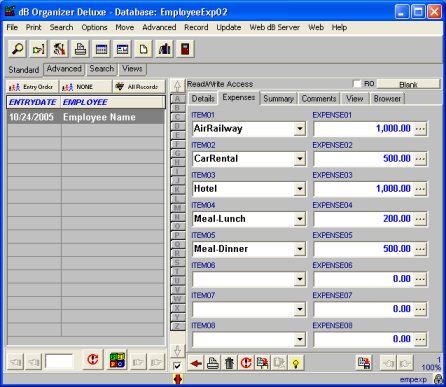This screenshot has height=387, width=446.
Task: Click the Blank button
Action: pyautogui.click(x=408, y=84)
